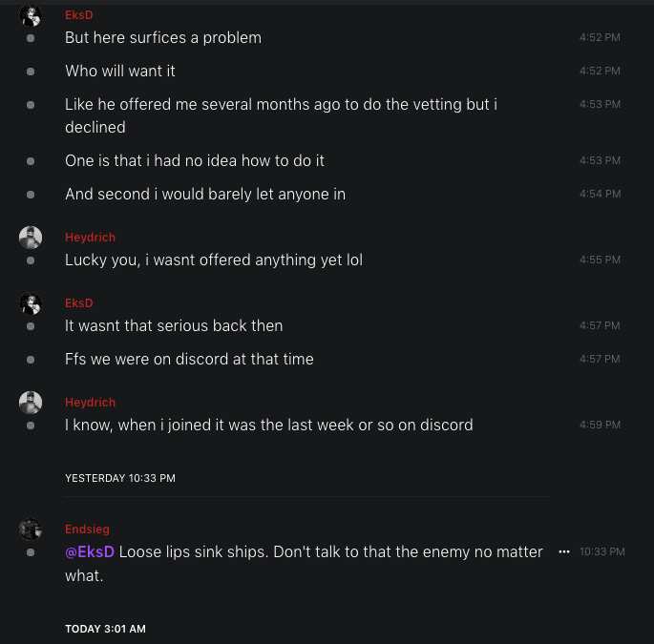This screenshot has height=644, width=654.
Task: Click the 10:33 PM timestamp beside Endsieg's message
Action: [601, 551]
